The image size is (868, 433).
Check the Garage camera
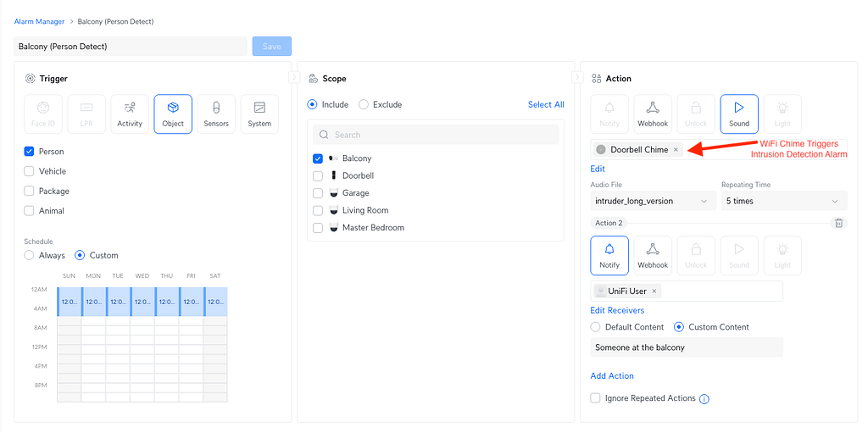318,193
